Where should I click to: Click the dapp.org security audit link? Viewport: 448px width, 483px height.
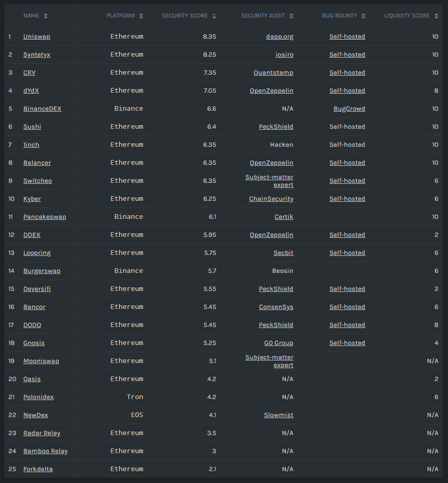pyautogui.click(x=279, y=37)
